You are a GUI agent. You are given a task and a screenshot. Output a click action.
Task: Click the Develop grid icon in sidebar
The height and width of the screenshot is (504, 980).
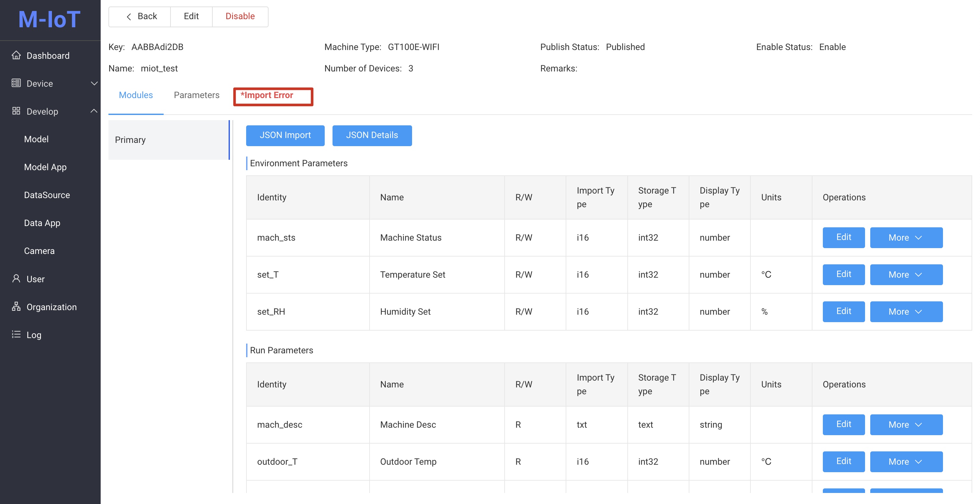pyautogui.click(x=16, y=111)
